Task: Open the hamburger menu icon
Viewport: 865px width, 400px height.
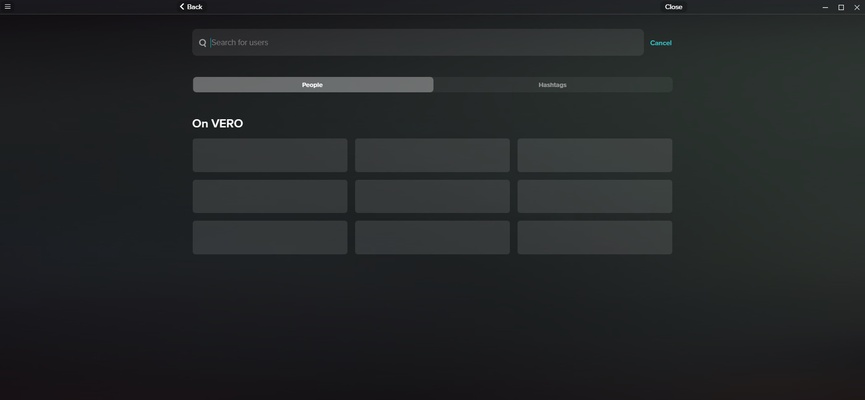Action: (7, 7)
